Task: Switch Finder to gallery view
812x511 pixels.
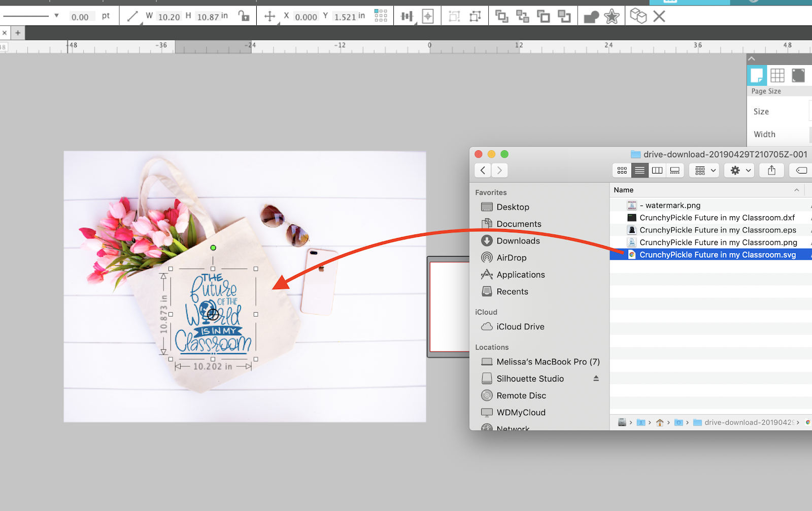Action: click(675, 171)
